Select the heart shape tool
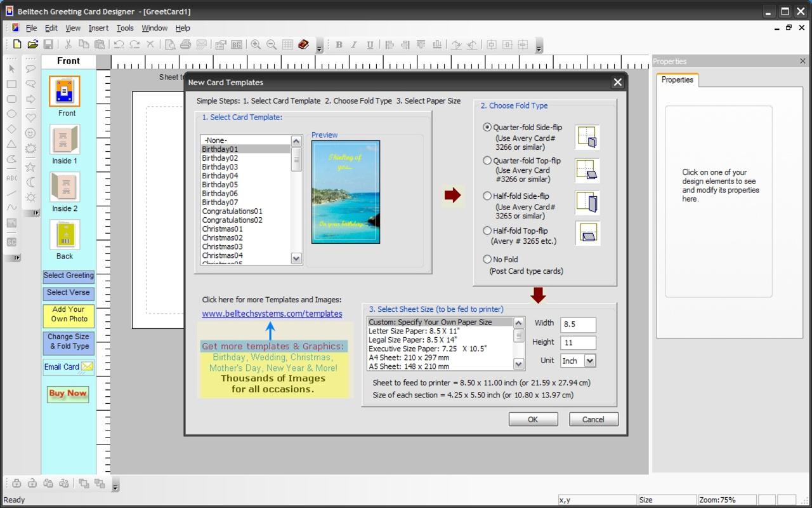This screenshot has width=812, height=508. (x=30, y=117)
